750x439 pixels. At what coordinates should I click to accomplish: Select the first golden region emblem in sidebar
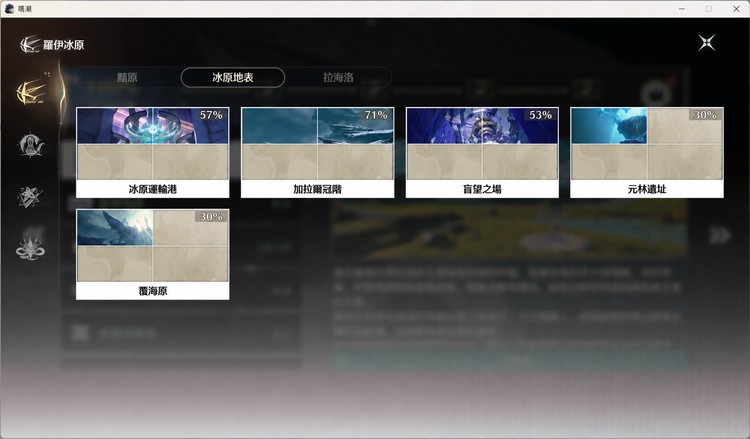(31, 92)
